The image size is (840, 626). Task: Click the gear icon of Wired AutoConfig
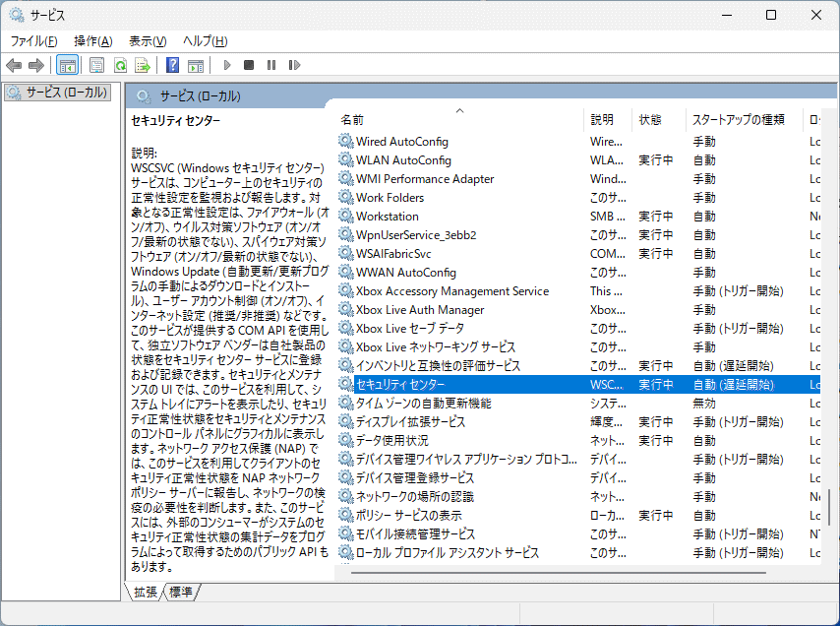click(x=346, y=141)
